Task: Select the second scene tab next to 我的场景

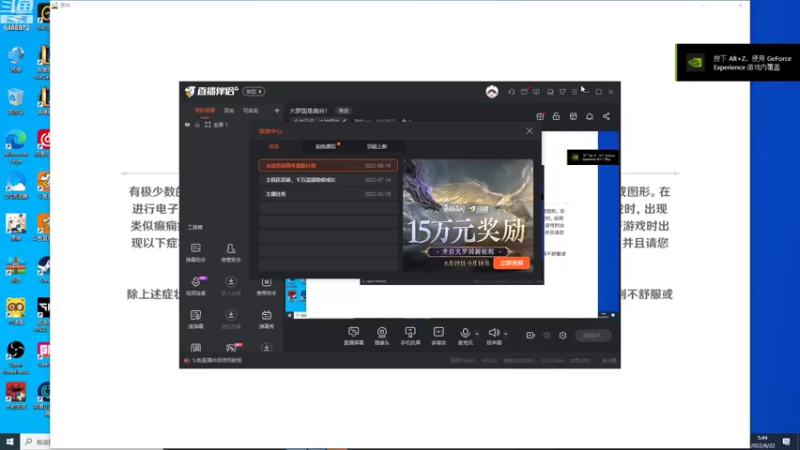Action: 229,111
